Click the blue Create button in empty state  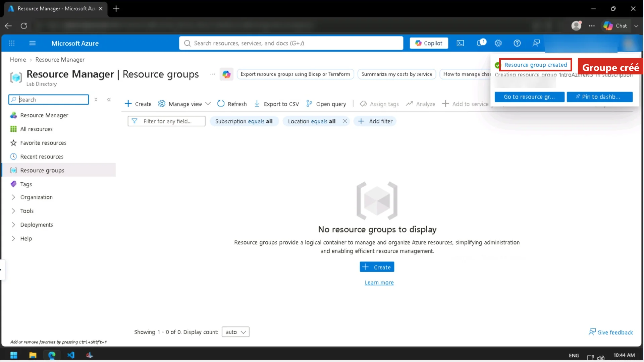[377, 267]
